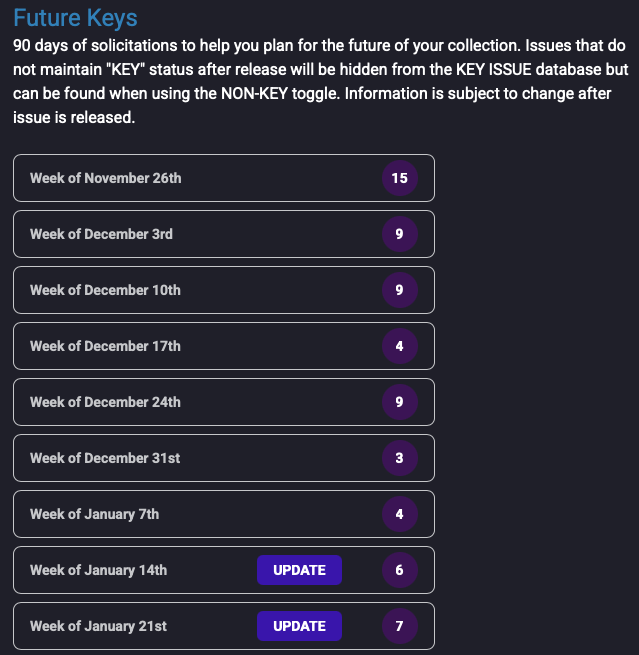Expand the Week of December 17th row
The height and width of the screenshot is (655, 639).
click(x=105, y=346)
